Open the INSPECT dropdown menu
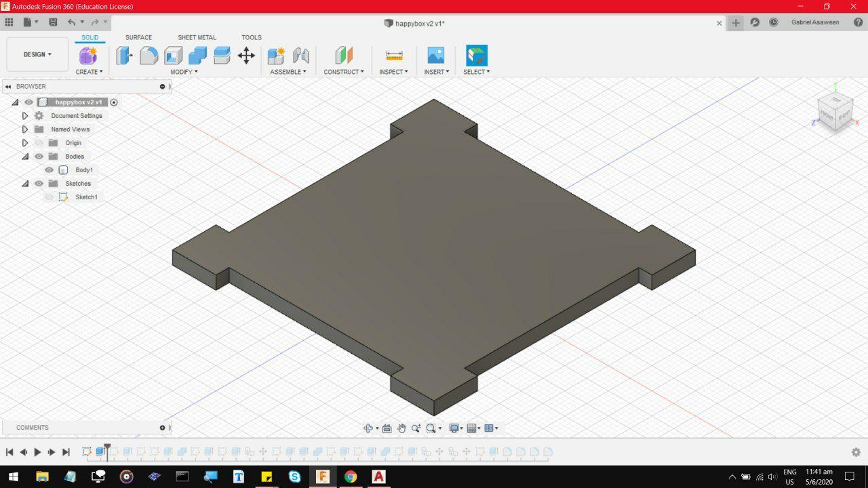The height and width of the screenshot is (488, 868). [394, 72]
